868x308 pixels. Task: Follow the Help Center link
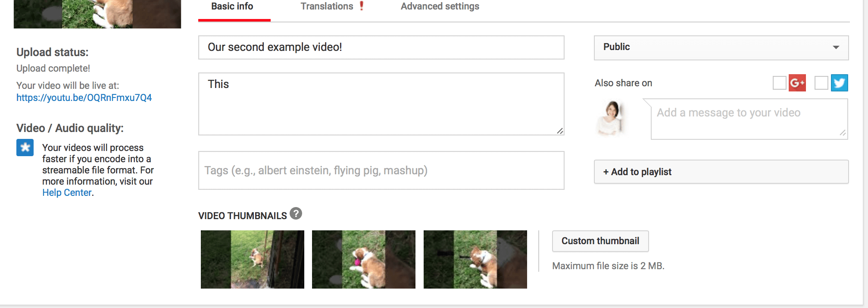[67, 193]
